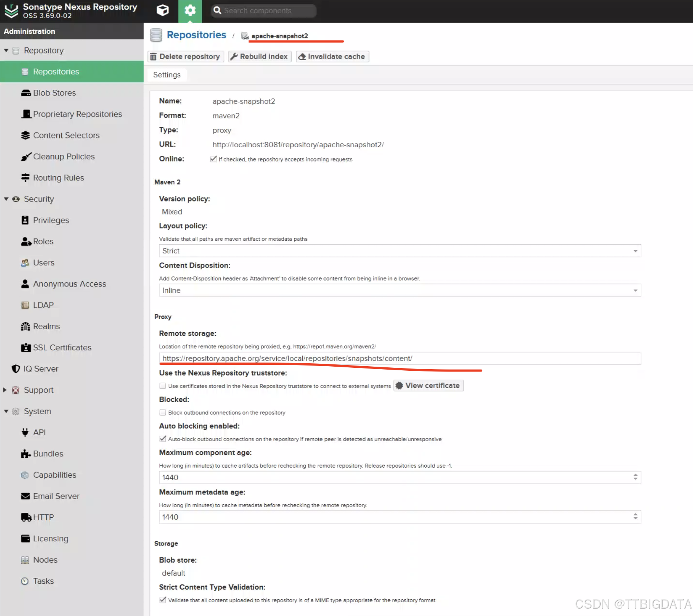Click the Roles icon in sidebar
The width and height of the screenshot is (693, 616).
coord(26,242)
